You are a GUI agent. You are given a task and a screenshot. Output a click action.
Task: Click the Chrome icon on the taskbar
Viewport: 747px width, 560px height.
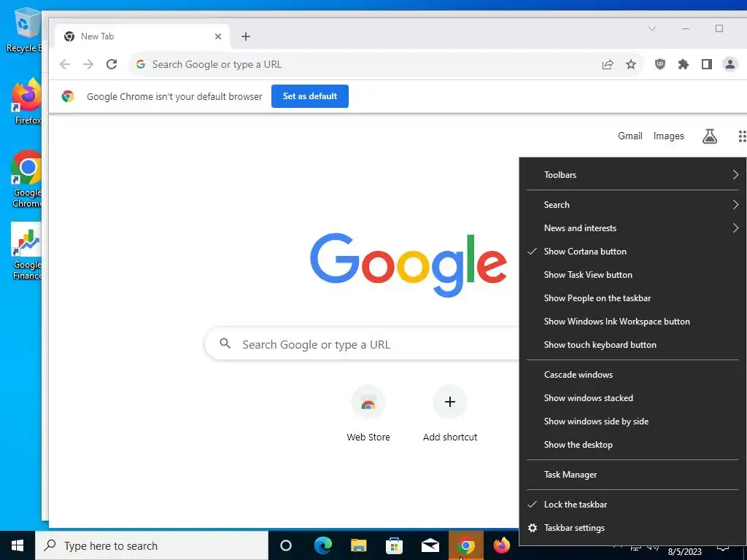click(x=466, y=545)
